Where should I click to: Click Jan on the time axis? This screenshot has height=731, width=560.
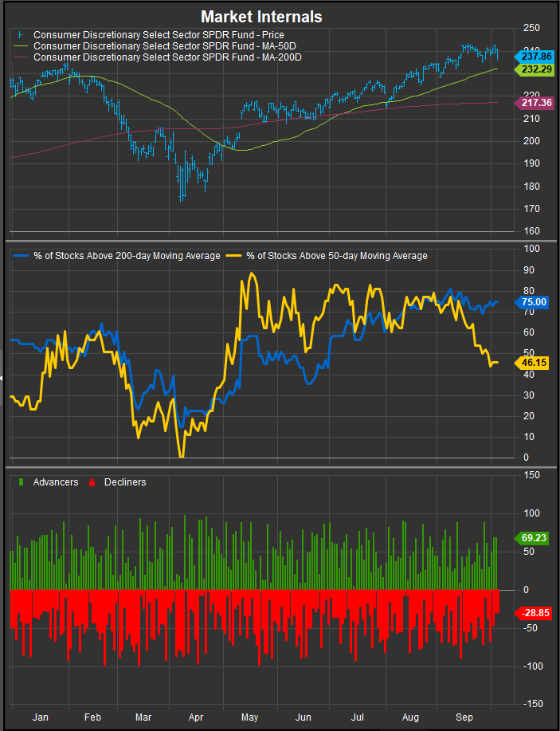point(40,716)
